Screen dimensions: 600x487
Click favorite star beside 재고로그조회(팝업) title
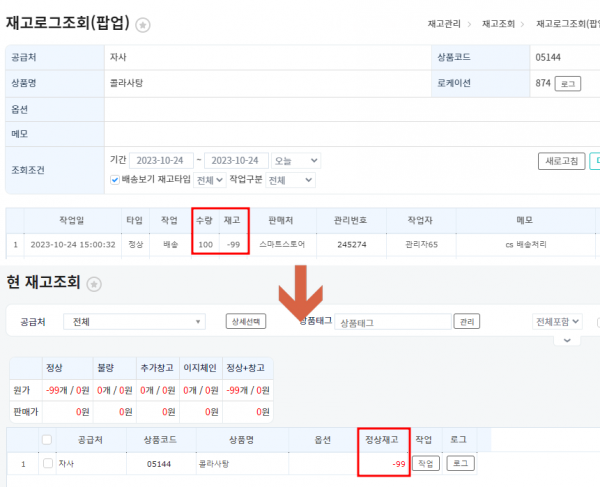click(144, 25)
